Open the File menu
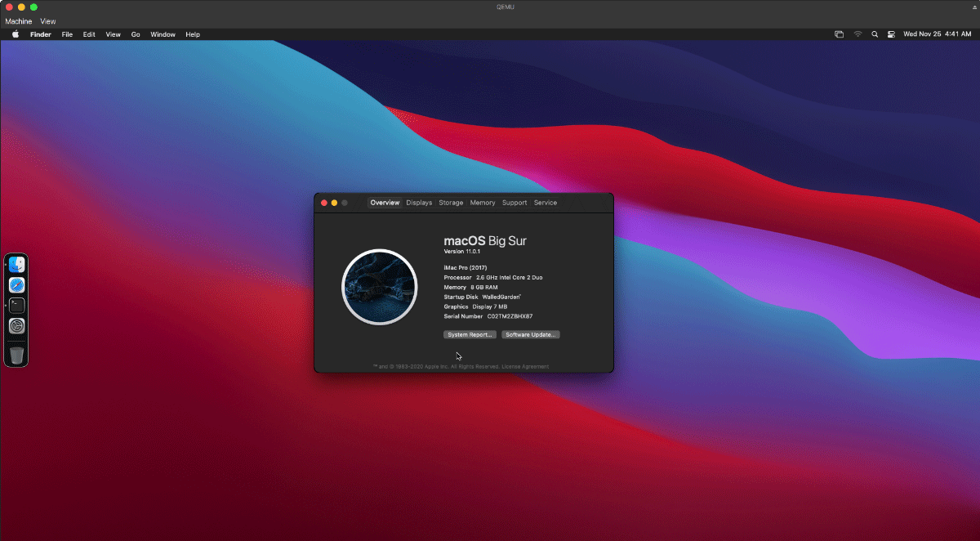Image resolution: width=980 pixels, height=541 pixels. click(x=67, y=34)
